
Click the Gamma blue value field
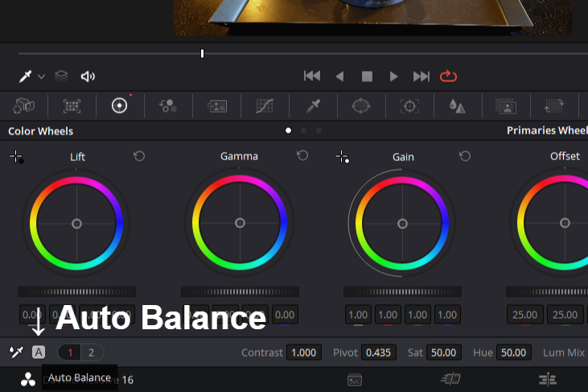[x=285, y=315]
